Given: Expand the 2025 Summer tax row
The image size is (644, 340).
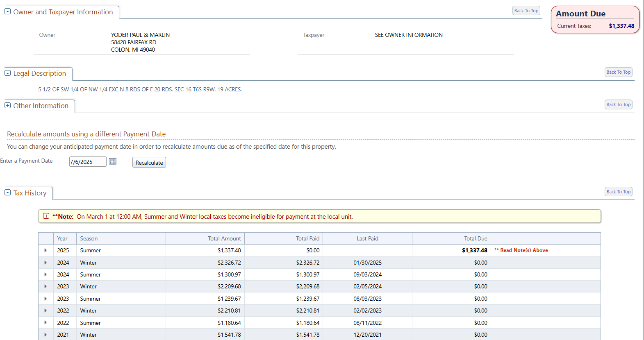Looking at the screenshot, I should pos(46,250).
